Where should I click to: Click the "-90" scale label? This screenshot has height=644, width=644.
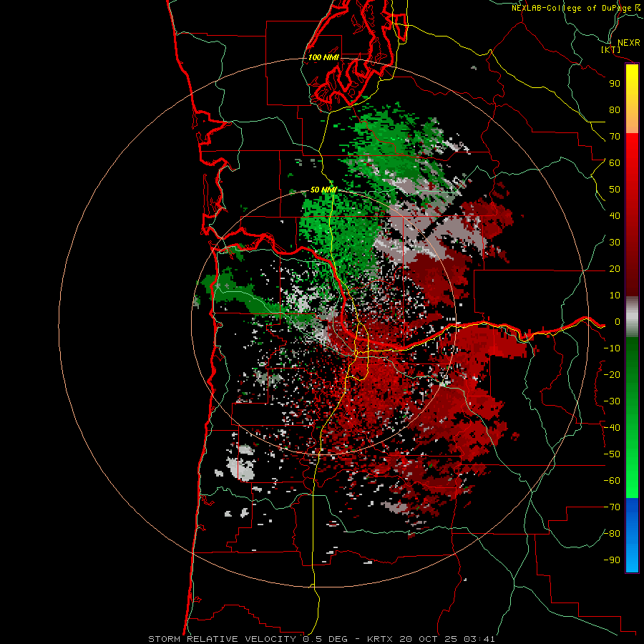tap(612, 560)
